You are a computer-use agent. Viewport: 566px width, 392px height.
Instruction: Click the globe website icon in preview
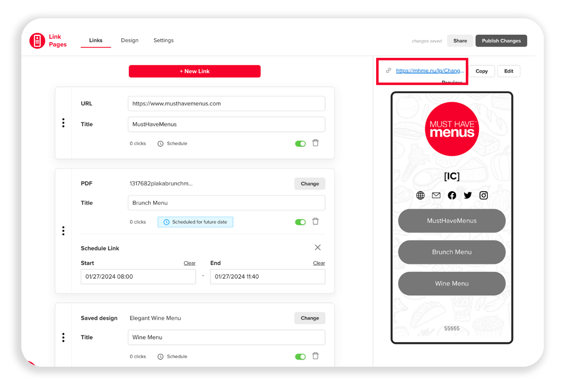click(420, 195)
